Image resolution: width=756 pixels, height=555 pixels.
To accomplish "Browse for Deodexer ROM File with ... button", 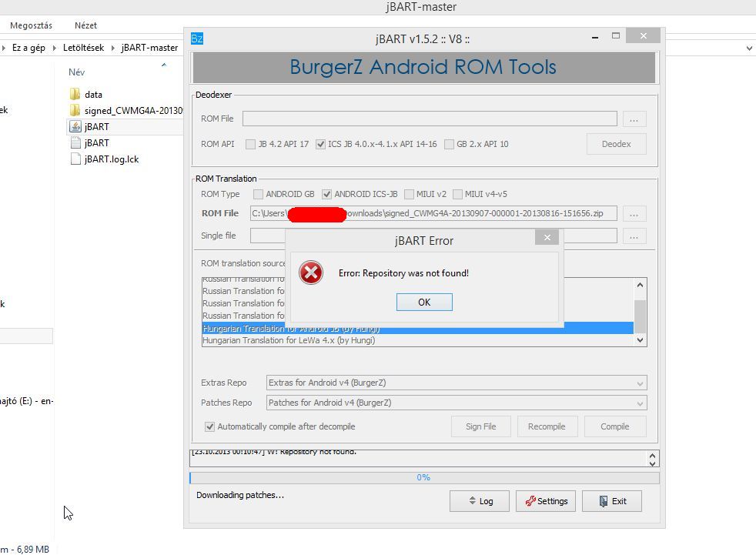I will [x=634, y=119].
